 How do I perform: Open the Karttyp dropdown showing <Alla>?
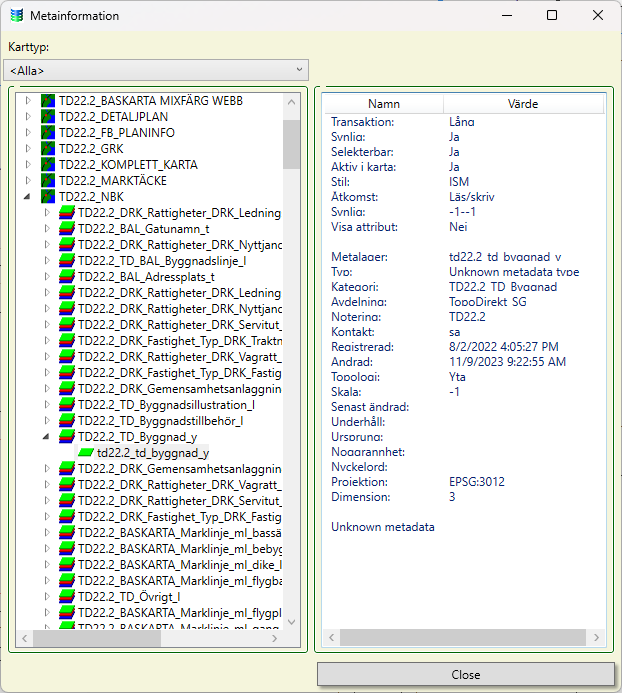click(157, 70)
